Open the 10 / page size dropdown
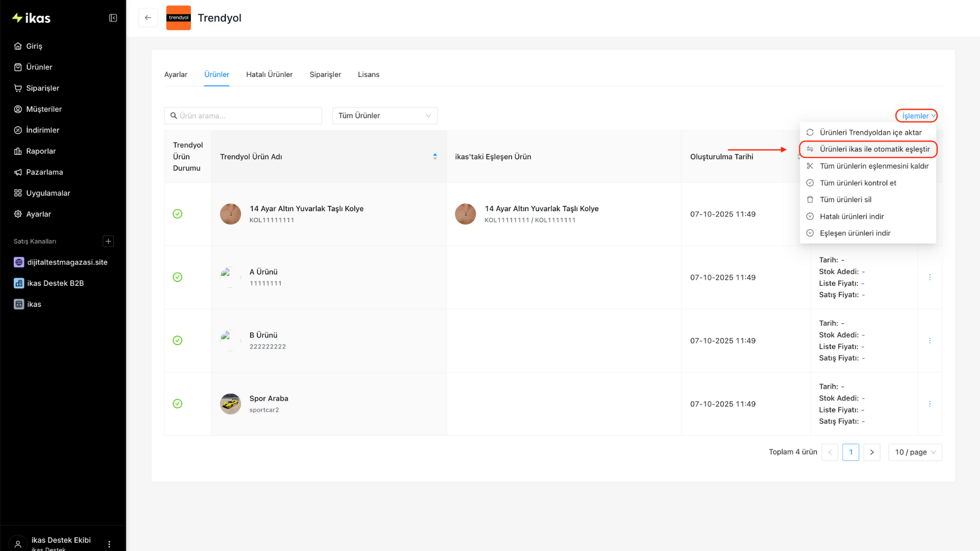 915,453
